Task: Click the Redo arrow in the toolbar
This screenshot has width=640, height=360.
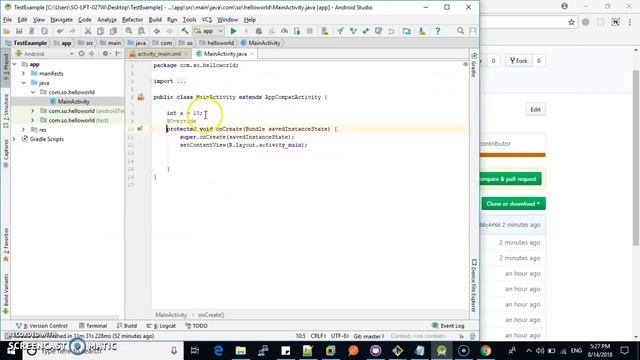Action: (72, 31)
